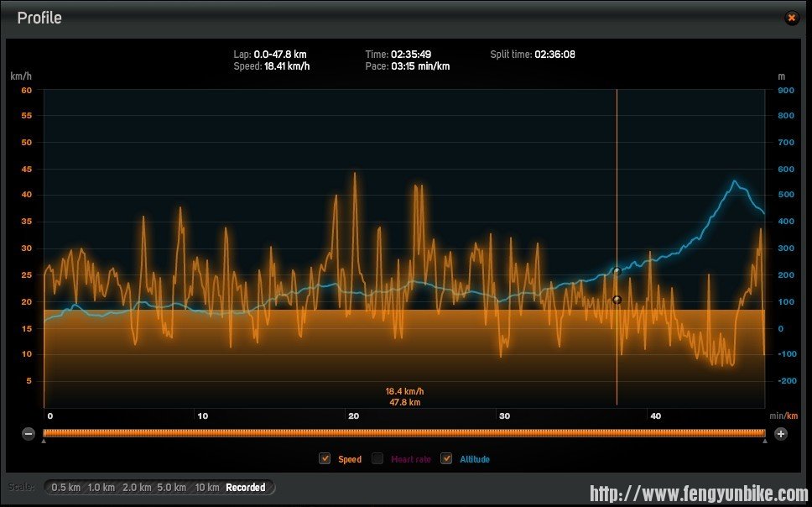The image size is (812, 507).
Task: Select the 2.0 km scale option
Action: [x=137, y=488]
